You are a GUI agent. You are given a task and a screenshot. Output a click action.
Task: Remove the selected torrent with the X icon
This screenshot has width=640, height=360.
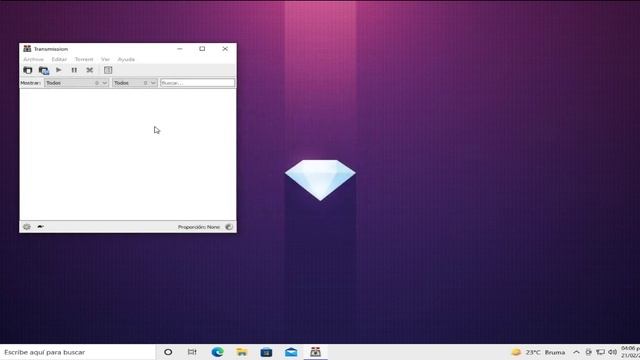90,70
